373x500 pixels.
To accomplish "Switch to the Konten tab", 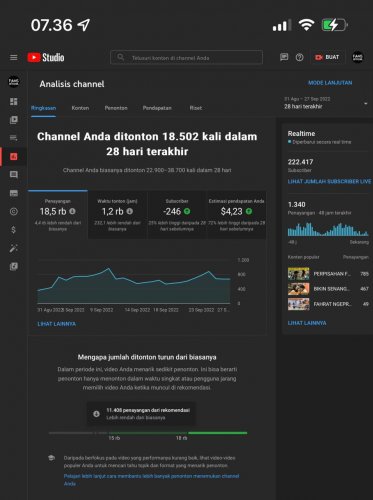I will coord(80,108).
